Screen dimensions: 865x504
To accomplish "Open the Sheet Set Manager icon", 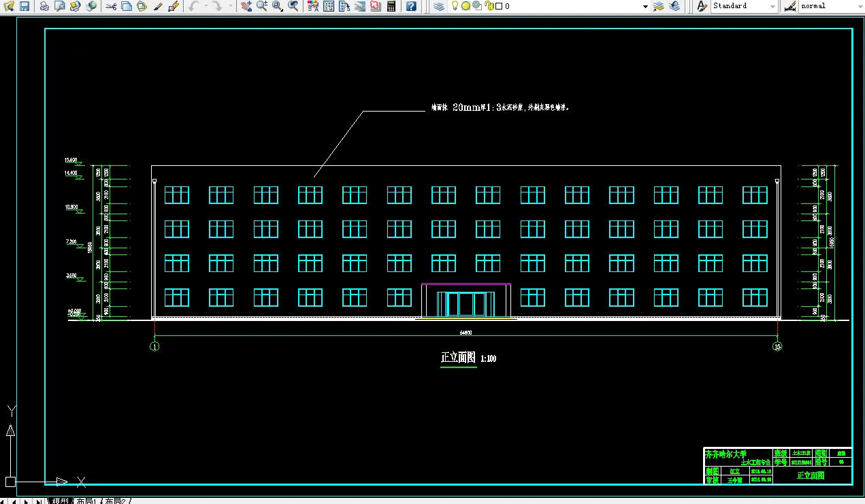I will point(360,6).
